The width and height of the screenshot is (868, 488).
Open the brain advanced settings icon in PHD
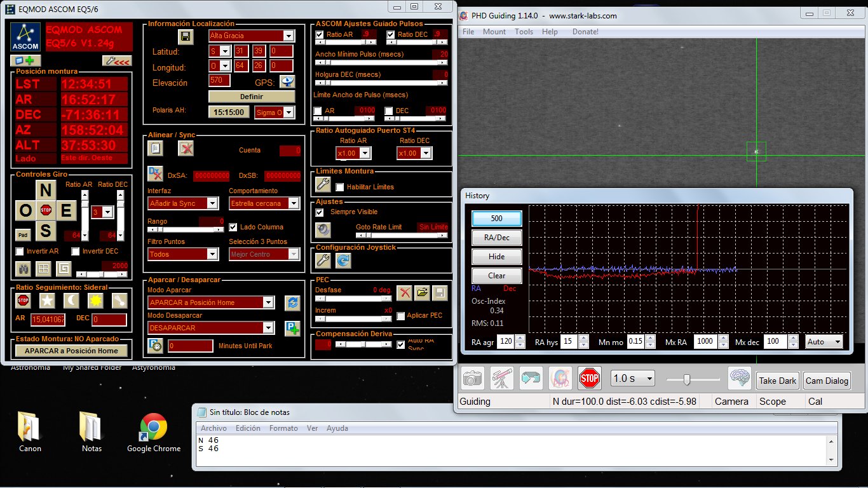(740, 378)
